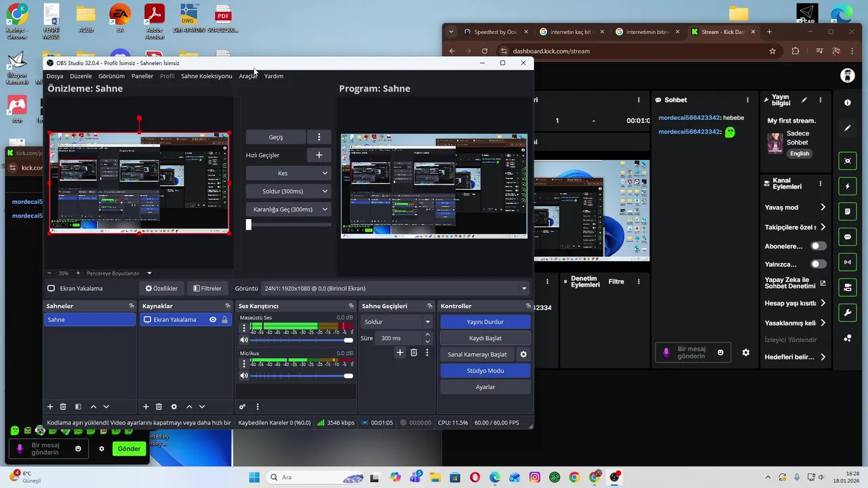This screenshot has height=488, width=868.
Task: Click the transition T-bar slider handle
Action: pyautogui.click(x=248, y=224)
